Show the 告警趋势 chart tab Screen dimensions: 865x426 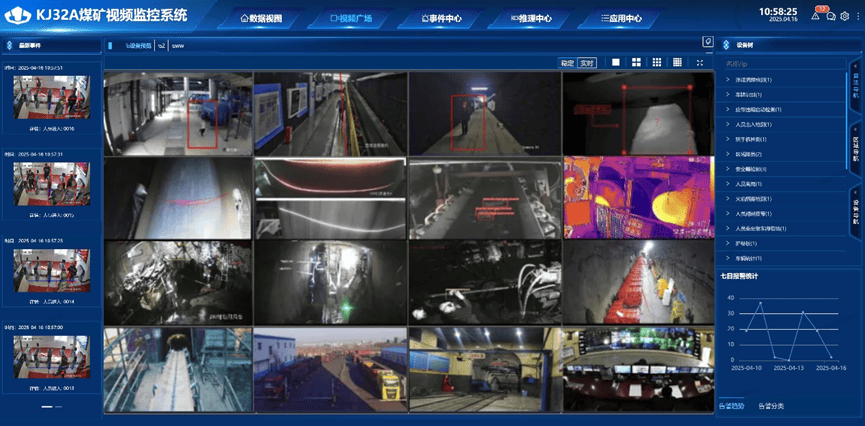[x=731, y=406]
